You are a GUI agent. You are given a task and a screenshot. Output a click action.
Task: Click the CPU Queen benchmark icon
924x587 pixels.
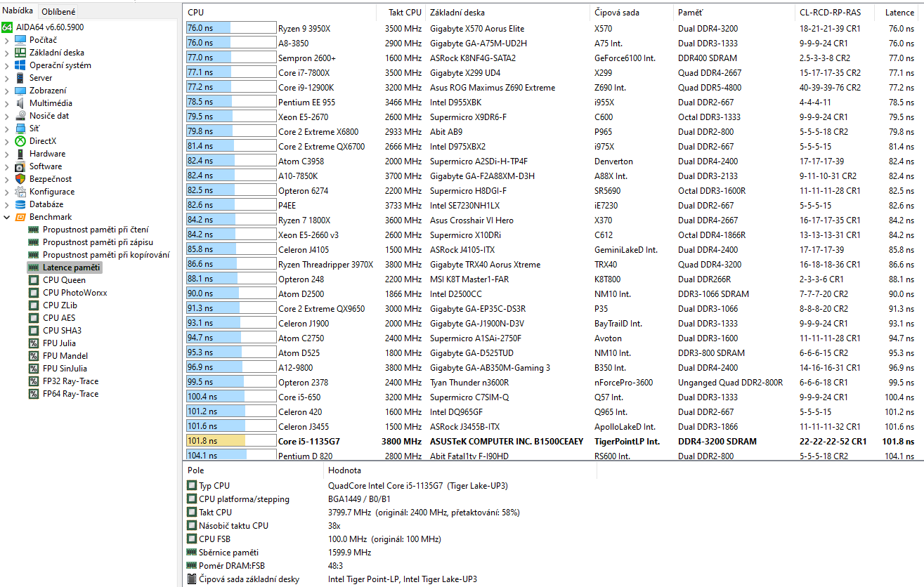34,280
